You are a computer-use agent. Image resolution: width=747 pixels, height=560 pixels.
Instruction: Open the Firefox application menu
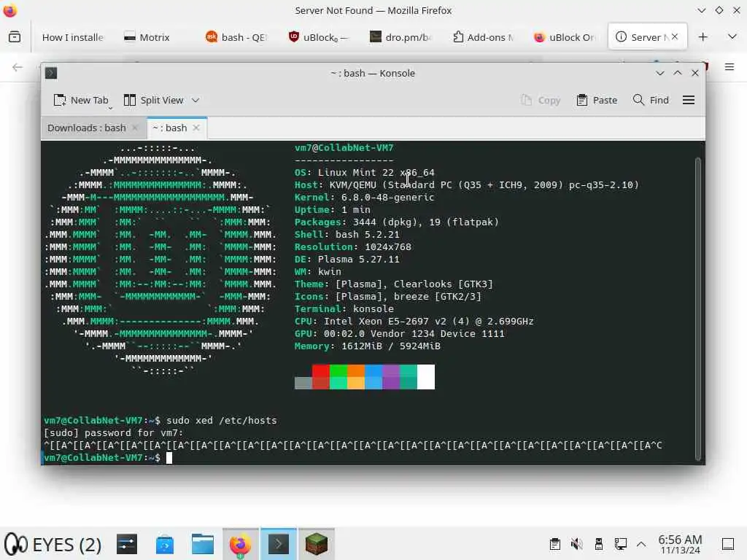coord(729,67)
